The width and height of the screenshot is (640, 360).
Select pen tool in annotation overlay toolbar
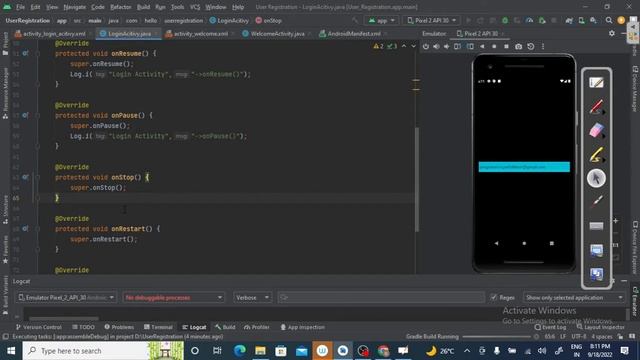tap(596, 107)
